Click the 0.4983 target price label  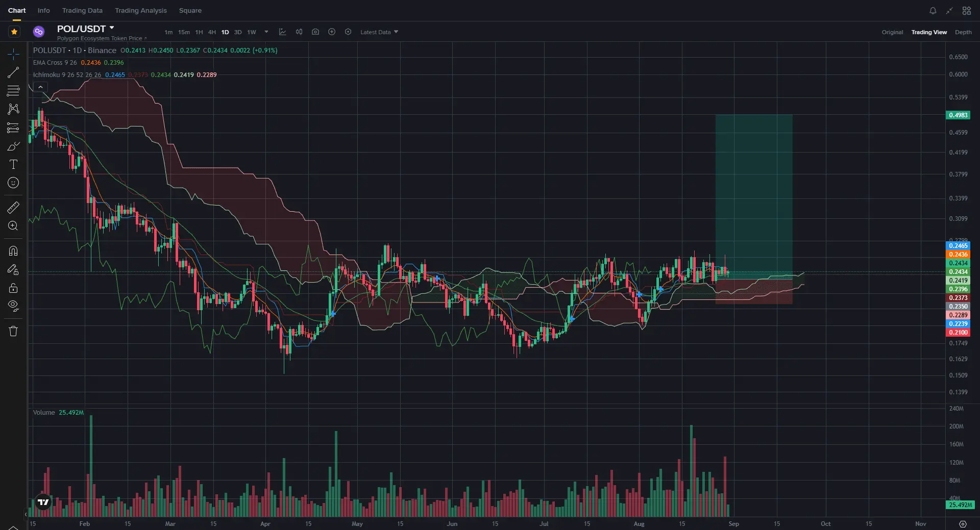[x=958, y=115]
